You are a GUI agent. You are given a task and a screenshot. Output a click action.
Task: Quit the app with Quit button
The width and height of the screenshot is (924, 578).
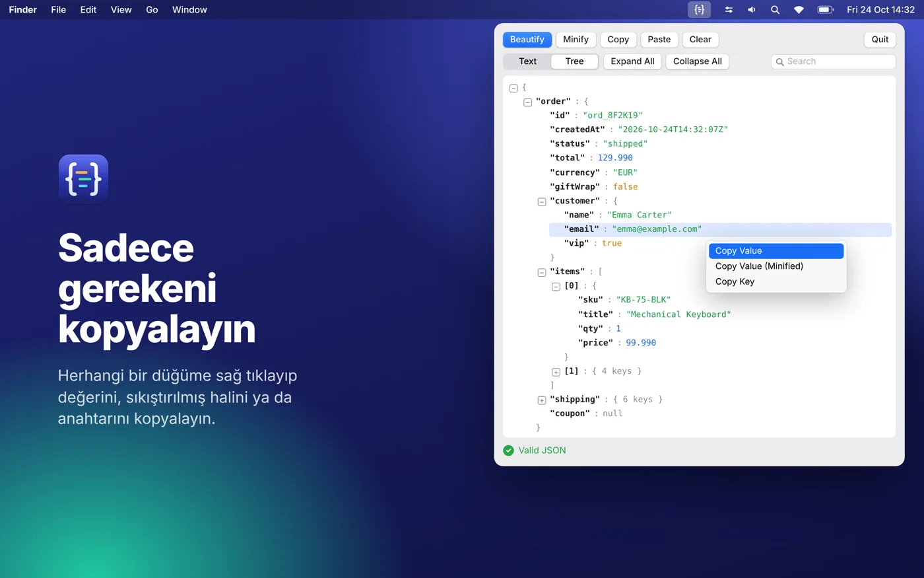(880, 40)
